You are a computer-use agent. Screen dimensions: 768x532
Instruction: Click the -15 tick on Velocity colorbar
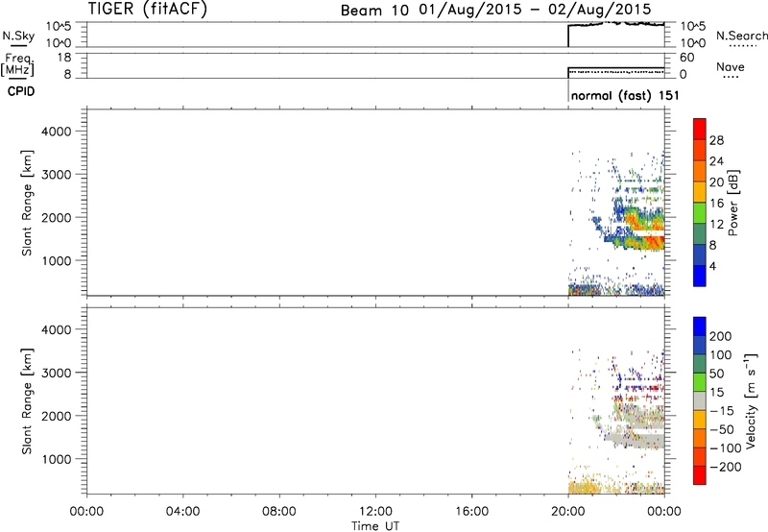click(x=722, y=410)
